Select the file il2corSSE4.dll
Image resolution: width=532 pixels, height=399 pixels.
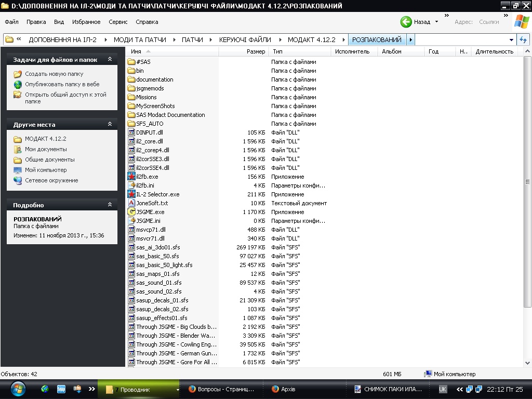[153, 168]
